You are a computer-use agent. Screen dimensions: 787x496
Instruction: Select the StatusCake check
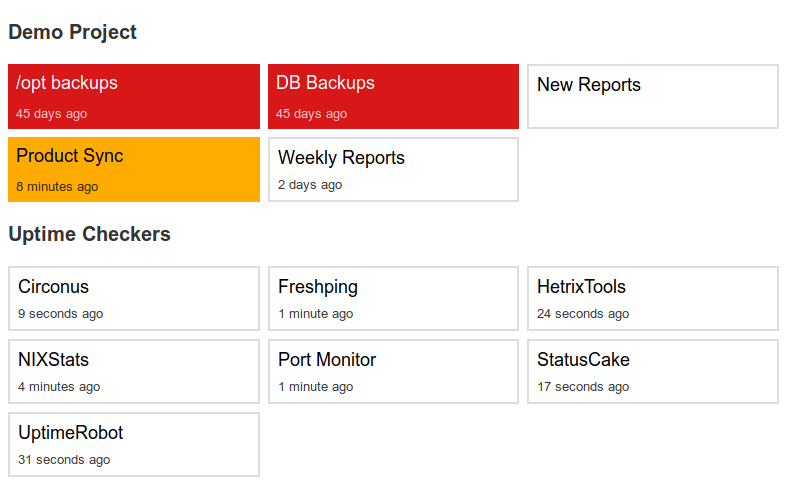(652, 371)
